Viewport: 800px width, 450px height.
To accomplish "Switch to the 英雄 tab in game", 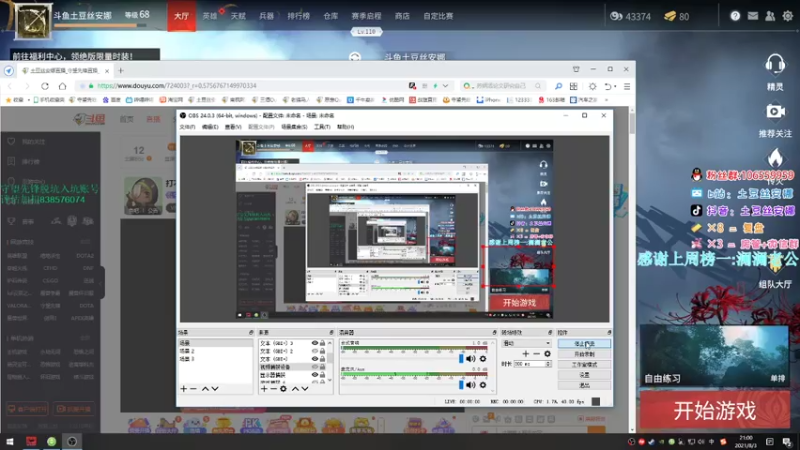I will tap(210, 16).
